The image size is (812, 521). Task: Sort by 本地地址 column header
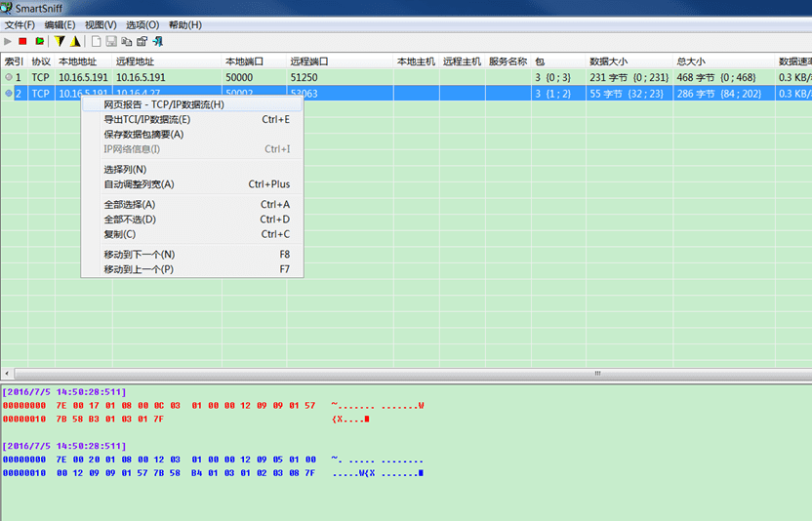[83, 61]
